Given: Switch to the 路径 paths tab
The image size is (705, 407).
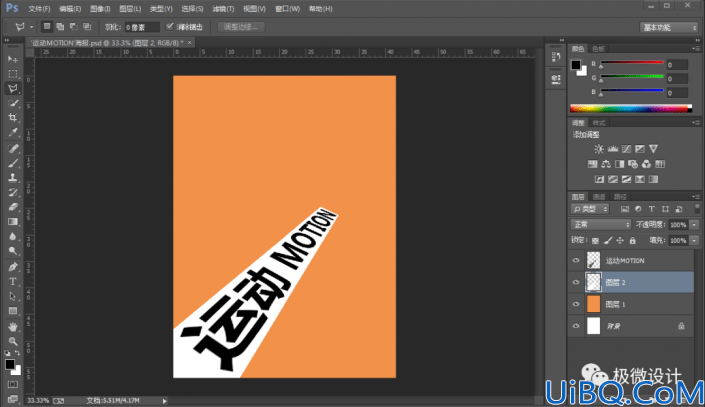Looking at the screenshot, I should tap(620, 197).
